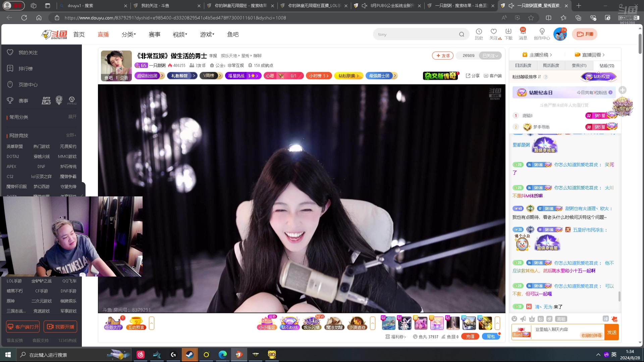Image resolution: width=644 pixels, height=362 pixels.
Task: Select the 钻石粉丝 diamond gift icon
Action: pos(289,323)
